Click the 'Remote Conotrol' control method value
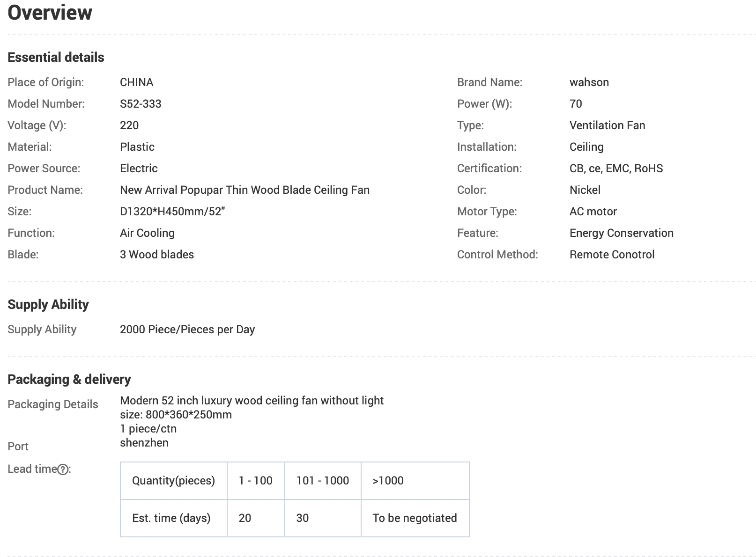This screenshot has width=756, height=557. coord(612,254)
